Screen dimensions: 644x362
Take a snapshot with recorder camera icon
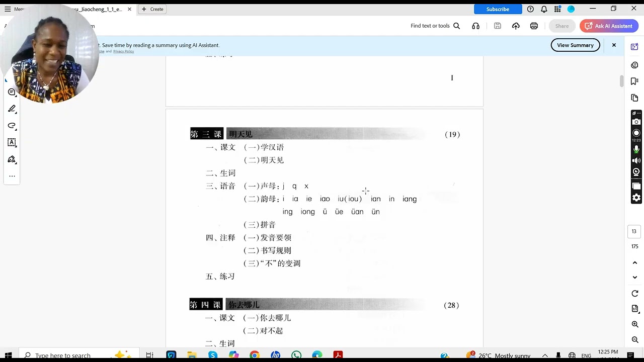tap(636, 122)
